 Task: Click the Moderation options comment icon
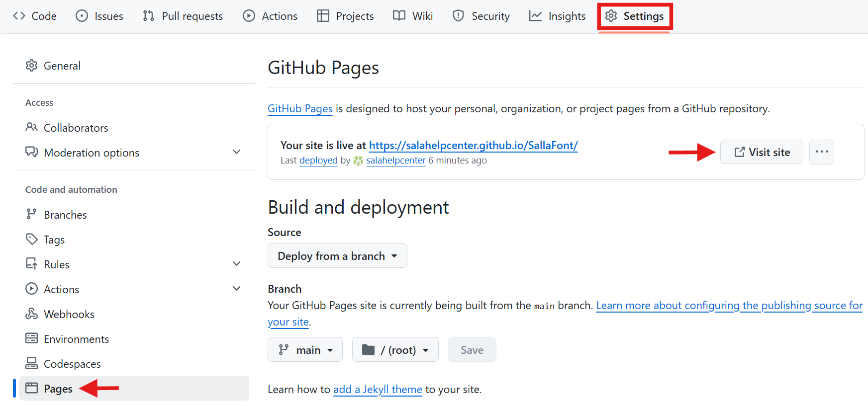(32, 152)
